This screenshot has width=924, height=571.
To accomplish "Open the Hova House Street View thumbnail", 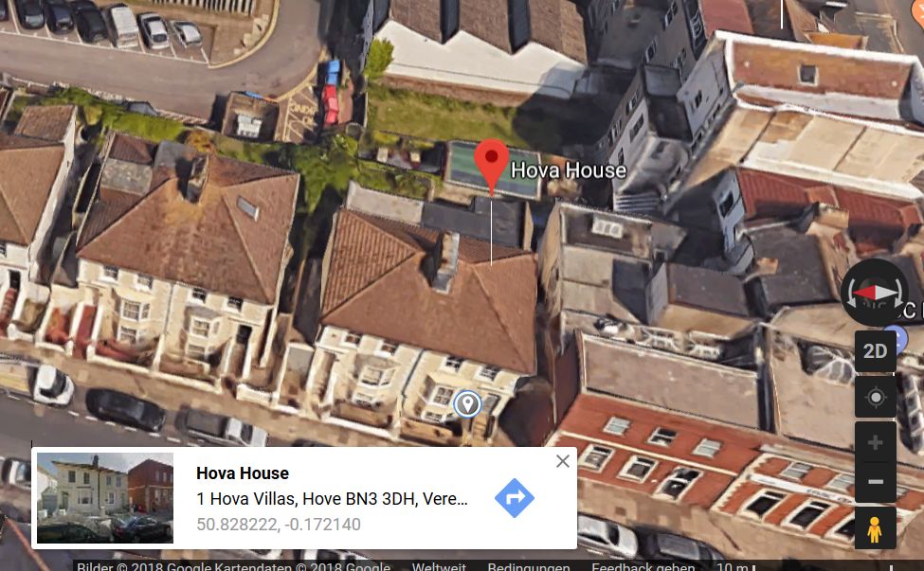I will (105, 498).
